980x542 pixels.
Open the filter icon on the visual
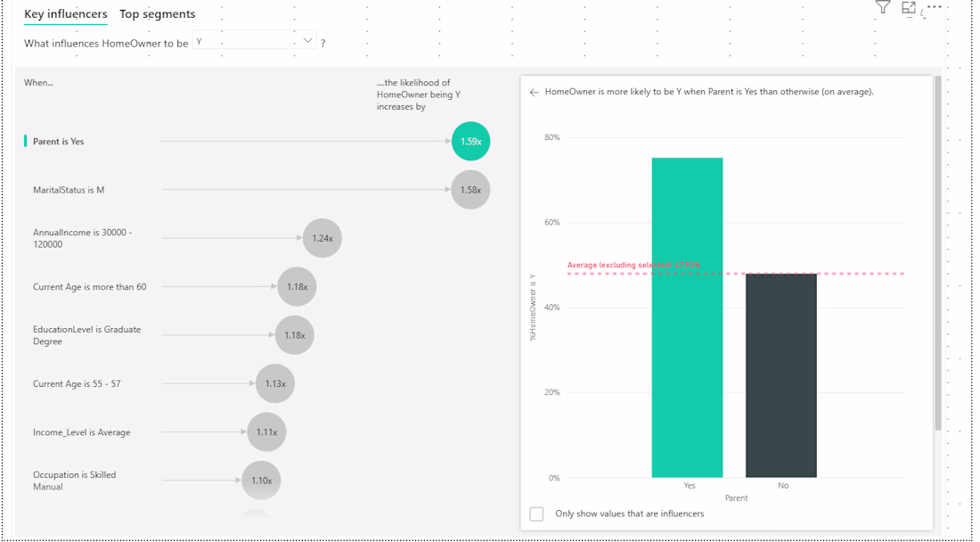point(883,7)
